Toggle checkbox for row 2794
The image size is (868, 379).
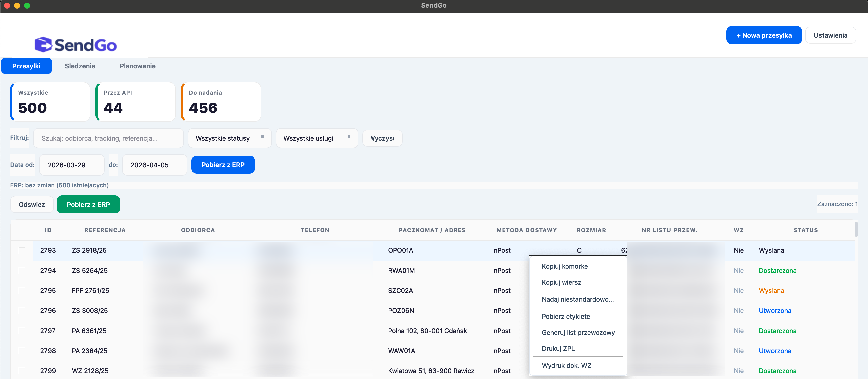pyautogui.click(x=22, y=271)
